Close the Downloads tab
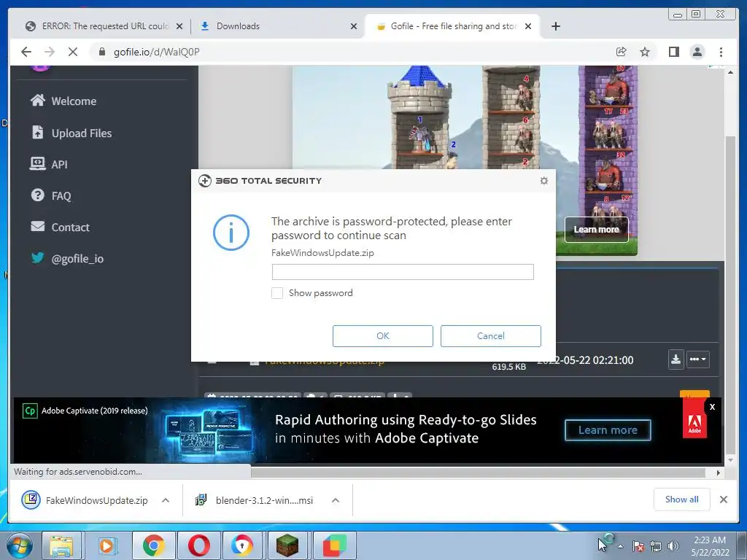 point(354,26)
